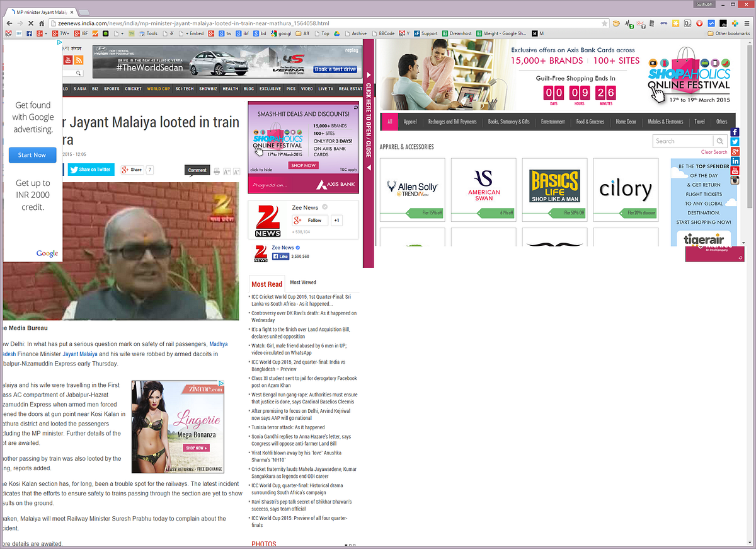
Task: Click Book a test drive in the Hyundai ad
Action: tap(335, 69)
